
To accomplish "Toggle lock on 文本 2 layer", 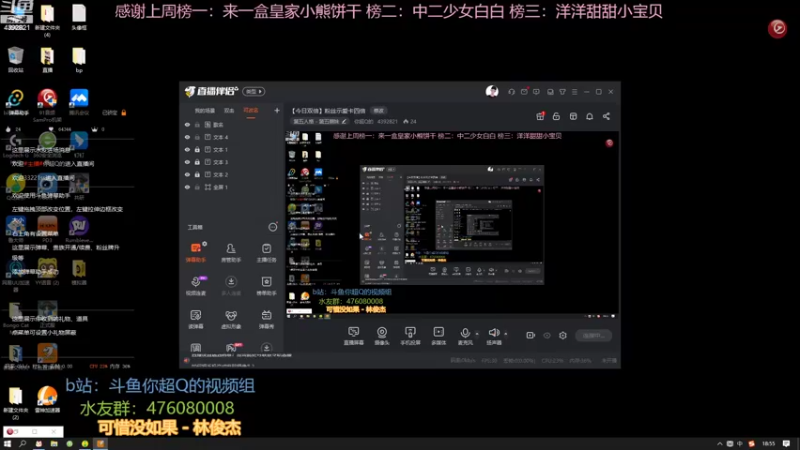I will point(197,174).
